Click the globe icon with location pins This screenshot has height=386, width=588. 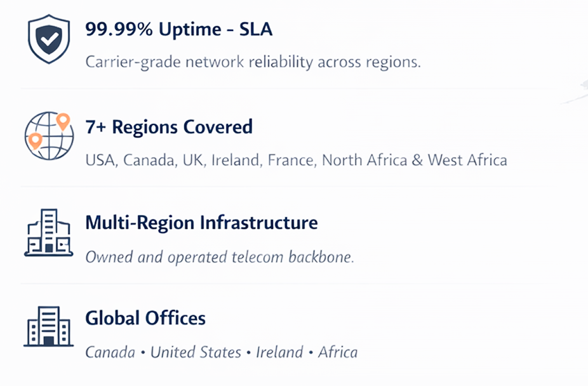pyautogui.click(x=48, y=136)
